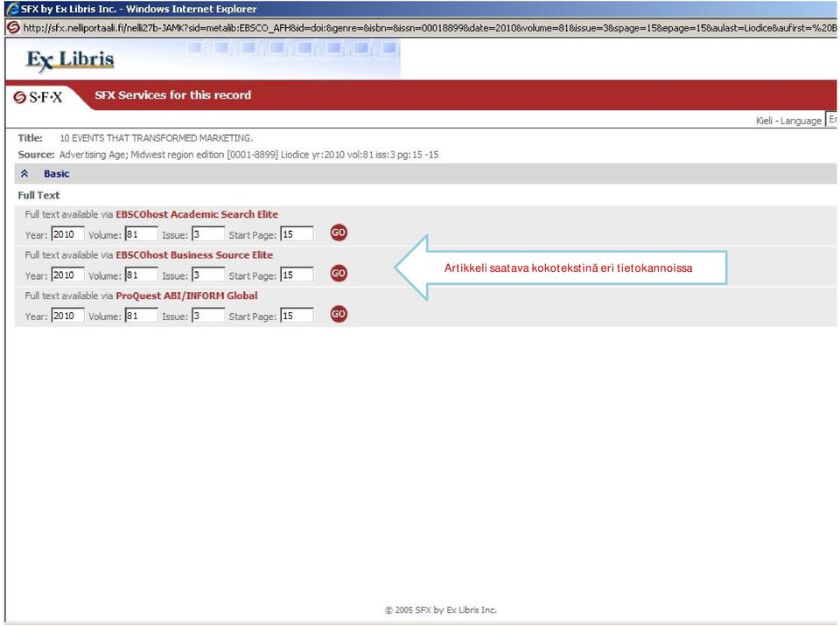Edit Issue field for Business Source Elite

point(208,275)
